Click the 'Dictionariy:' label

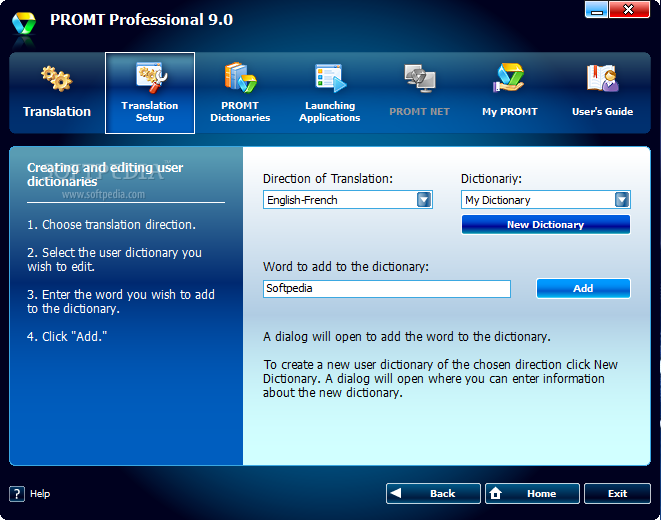(491, 179)
